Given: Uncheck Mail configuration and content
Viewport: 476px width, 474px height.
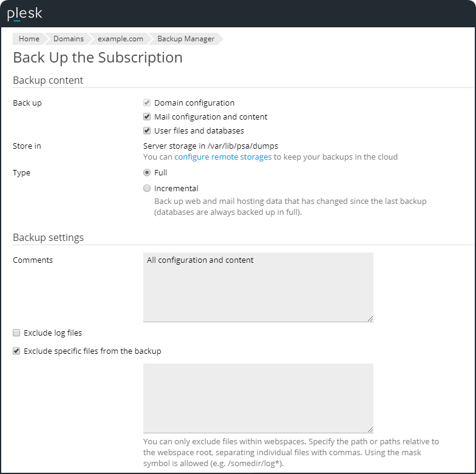Looking at the screenshot, I should [x=147, y=117].
